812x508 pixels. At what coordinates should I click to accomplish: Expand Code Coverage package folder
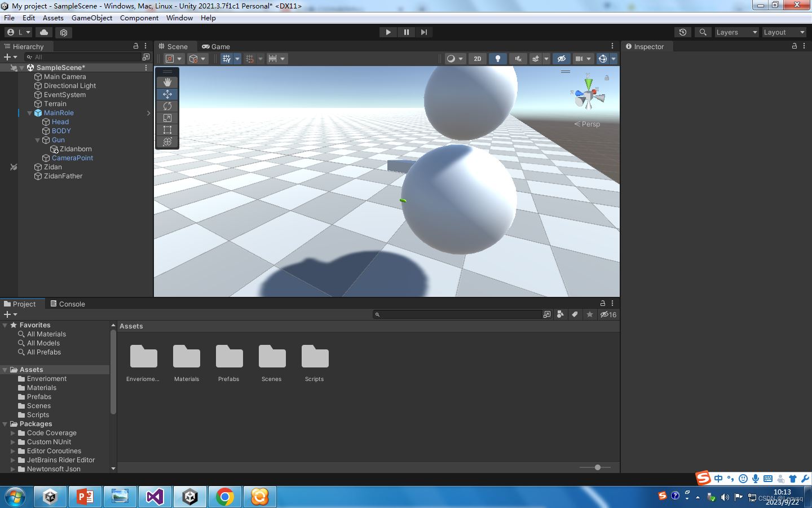[x=13, y=433]
